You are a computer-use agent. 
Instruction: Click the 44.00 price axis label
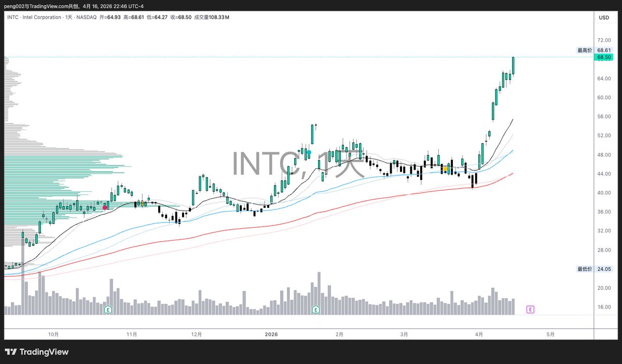point(604,174)
